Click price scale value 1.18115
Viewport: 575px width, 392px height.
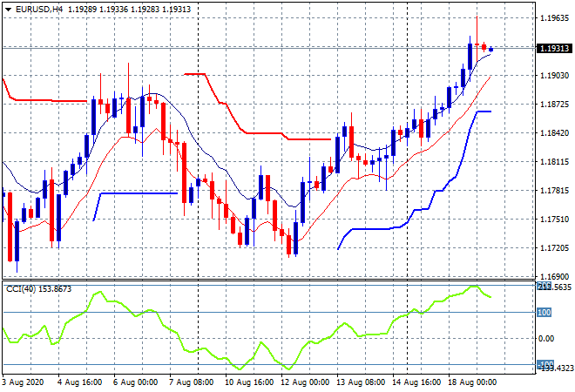554,162
